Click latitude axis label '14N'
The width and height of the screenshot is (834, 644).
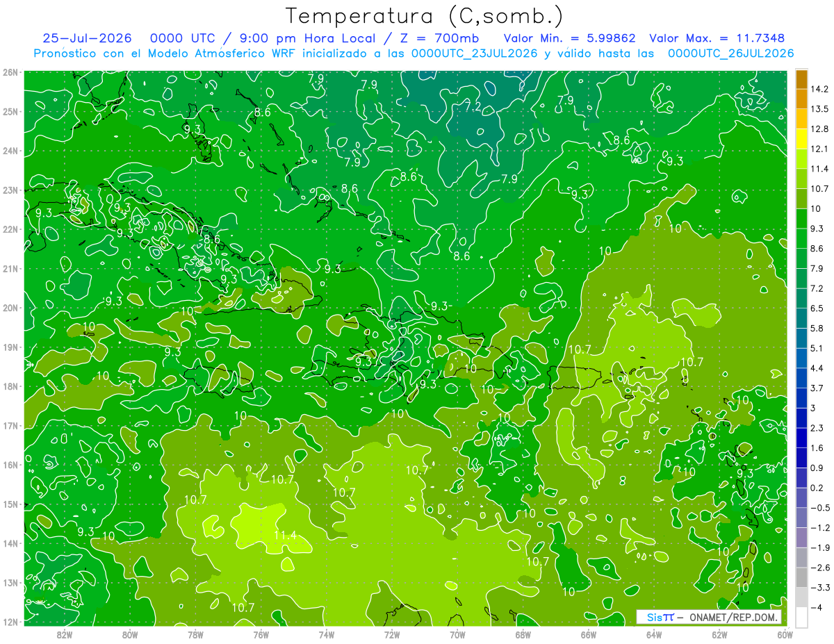click(10, 543)
